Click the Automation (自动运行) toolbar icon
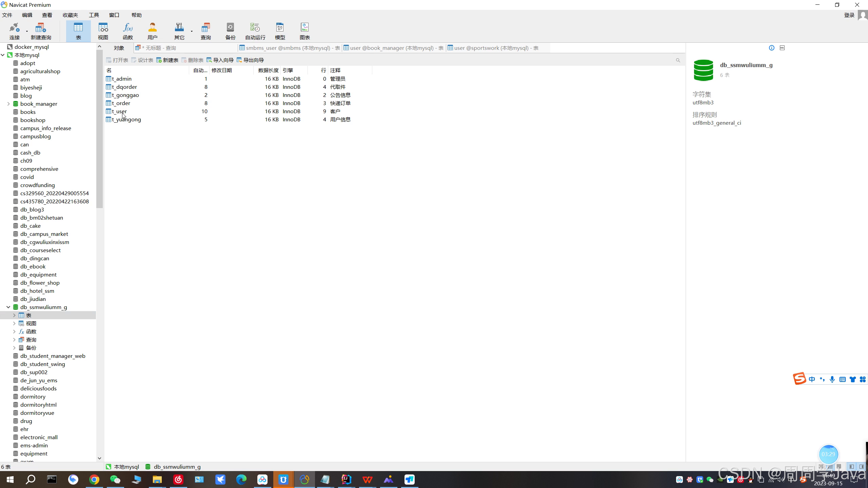 pyautogui.click(x=255, y=31)
